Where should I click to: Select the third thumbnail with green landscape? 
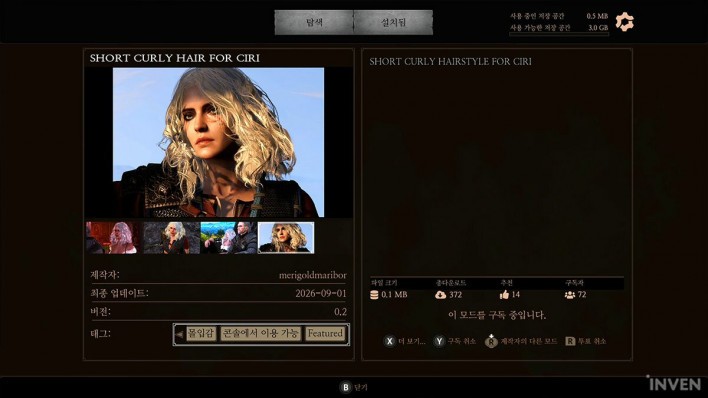pos(228,238)
